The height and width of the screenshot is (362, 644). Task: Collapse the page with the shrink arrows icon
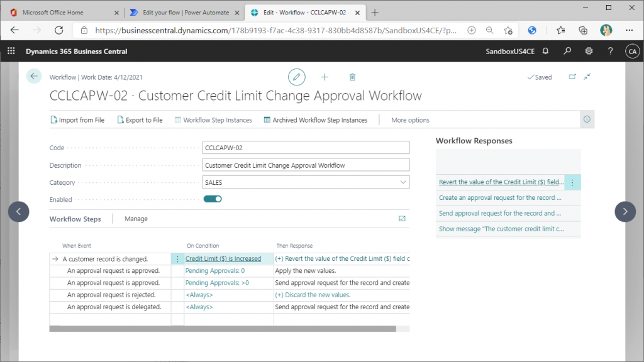[x=587, y=77]
